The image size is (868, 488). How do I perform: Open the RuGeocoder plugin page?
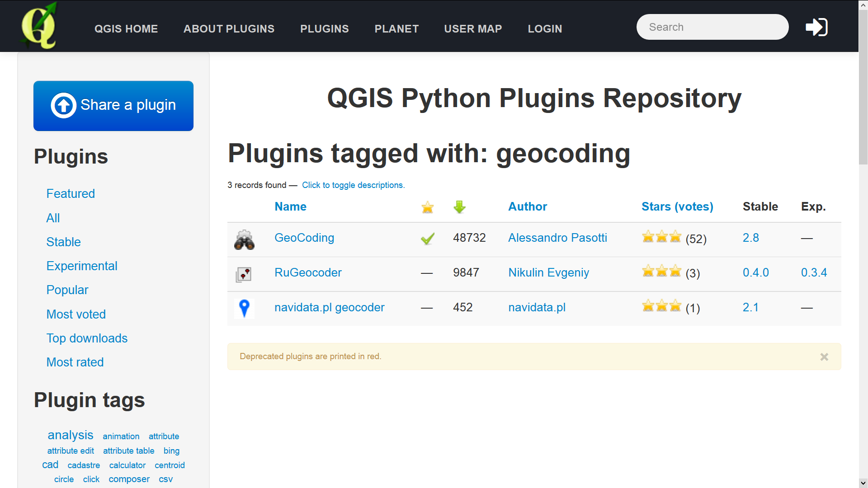click(308, 273)
